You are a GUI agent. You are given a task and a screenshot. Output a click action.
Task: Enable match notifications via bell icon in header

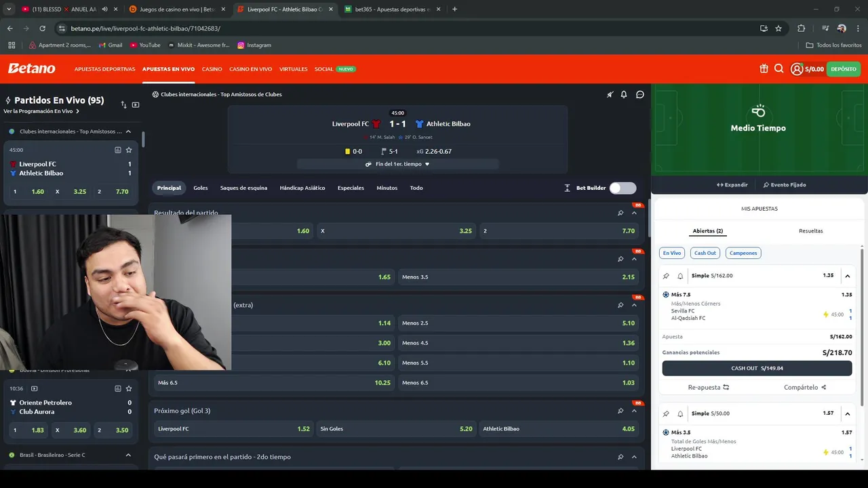(x=624, y=94)
